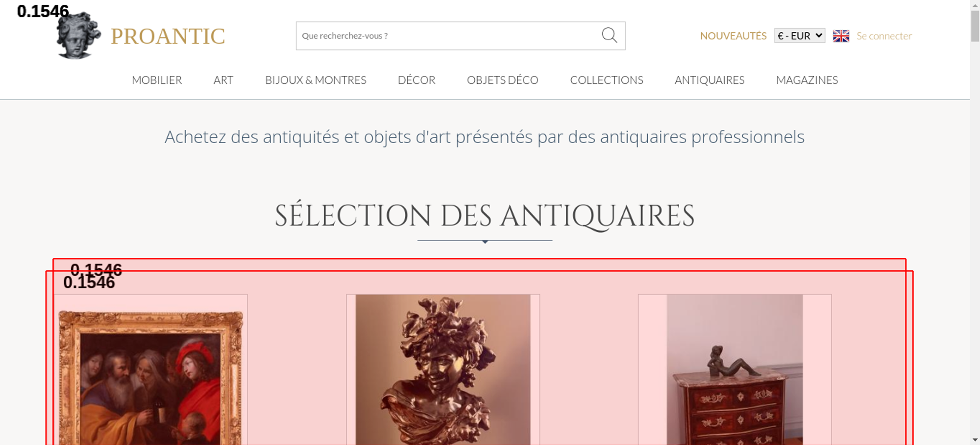Image resolution: width=980 pixels, height=445 pixels.
Task: Open the EUR currency dropdown
Action: (x=800, y=36)
